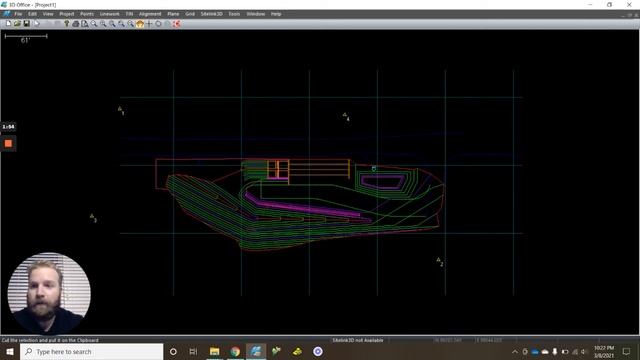Click the Windows Start button
The height and width of the screenshot is (360, 640).
(x=10, y=351)
